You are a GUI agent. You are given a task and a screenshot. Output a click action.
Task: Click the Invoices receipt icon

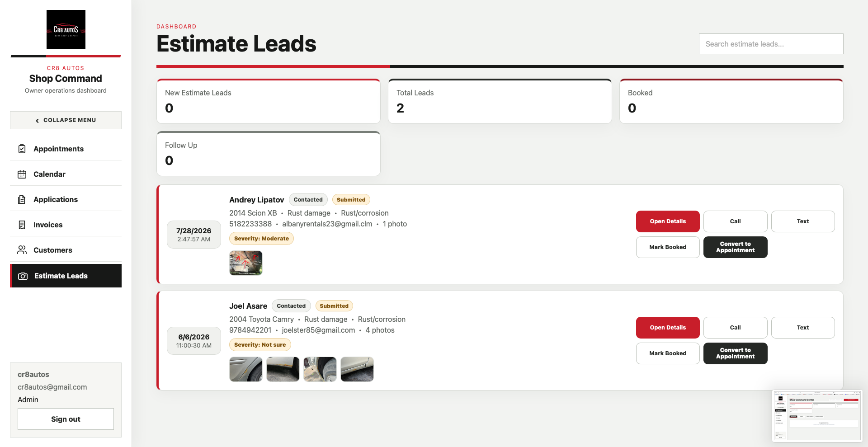(x=22, y=225)
